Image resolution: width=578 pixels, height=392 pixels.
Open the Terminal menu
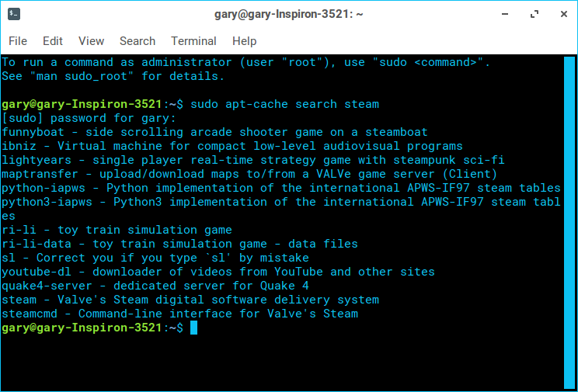coord(193,41)
